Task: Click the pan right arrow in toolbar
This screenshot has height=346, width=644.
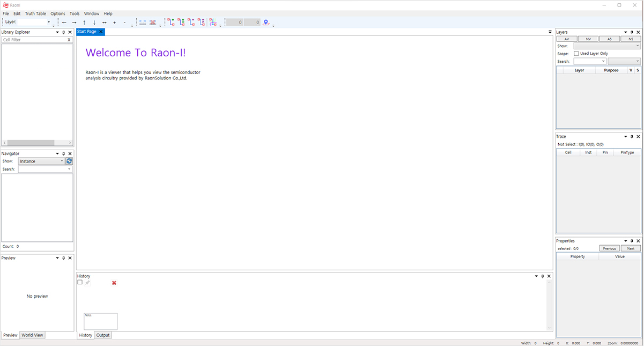Action: (74, 23)
